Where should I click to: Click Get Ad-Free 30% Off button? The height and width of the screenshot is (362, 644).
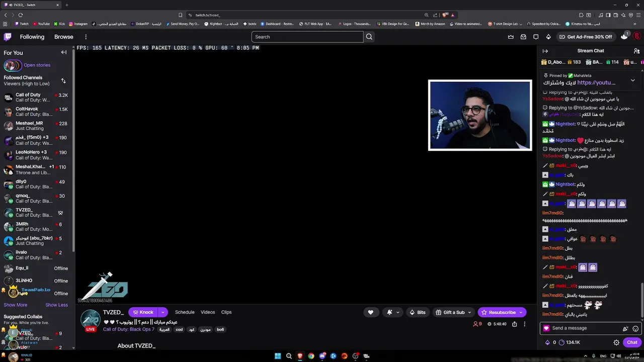click(585, 37)
